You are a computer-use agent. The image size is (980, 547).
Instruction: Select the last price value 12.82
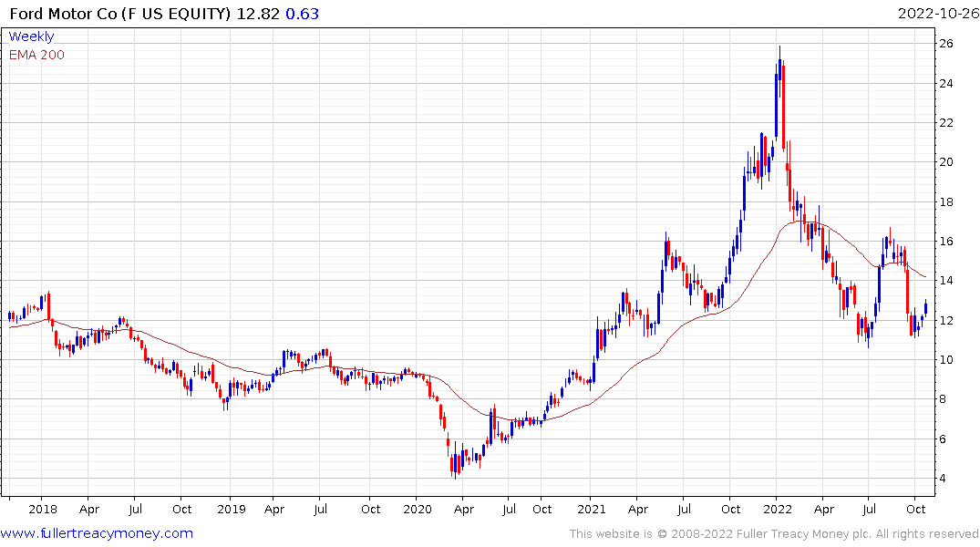click(258, 14)
